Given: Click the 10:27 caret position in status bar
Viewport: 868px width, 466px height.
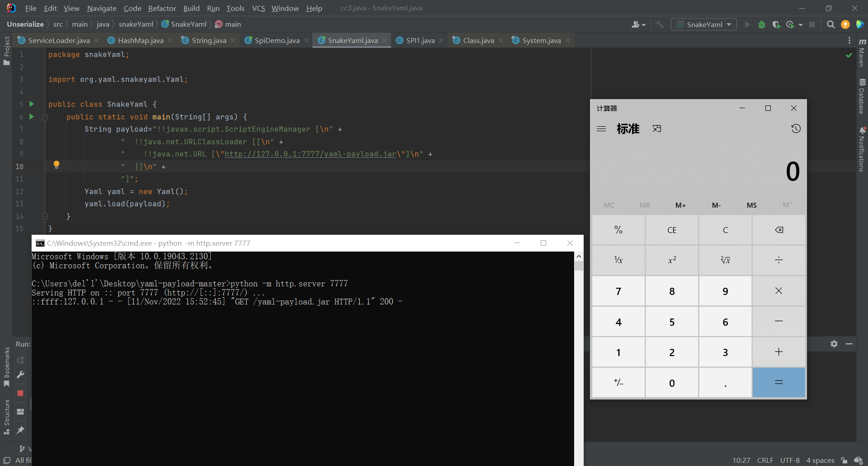Looking at the screenshot, I should pyautogui.click(x=741, y=460).
